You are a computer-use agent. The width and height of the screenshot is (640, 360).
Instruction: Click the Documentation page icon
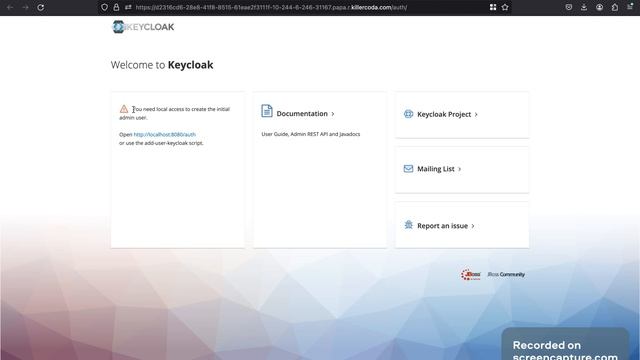[x=267, y=111]
